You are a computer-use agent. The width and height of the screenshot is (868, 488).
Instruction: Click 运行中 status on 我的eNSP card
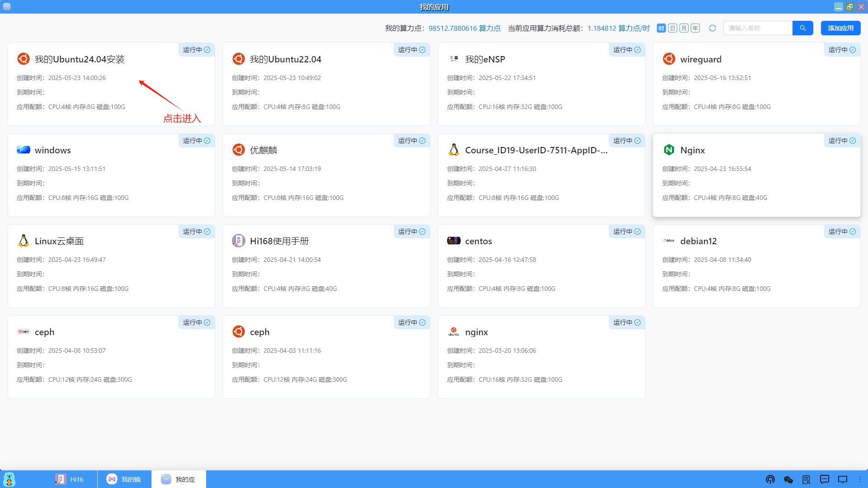pos(627,50)
